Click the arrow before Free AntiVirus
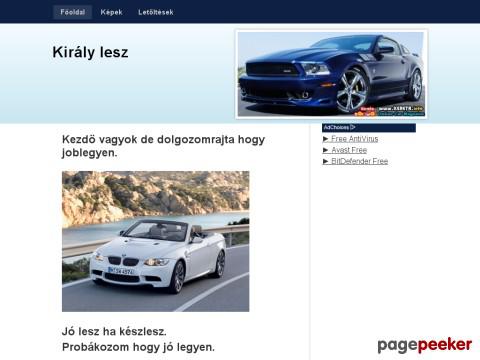Image resolution: width=480 pixels, height=360 pixels. tap(325, 139)
